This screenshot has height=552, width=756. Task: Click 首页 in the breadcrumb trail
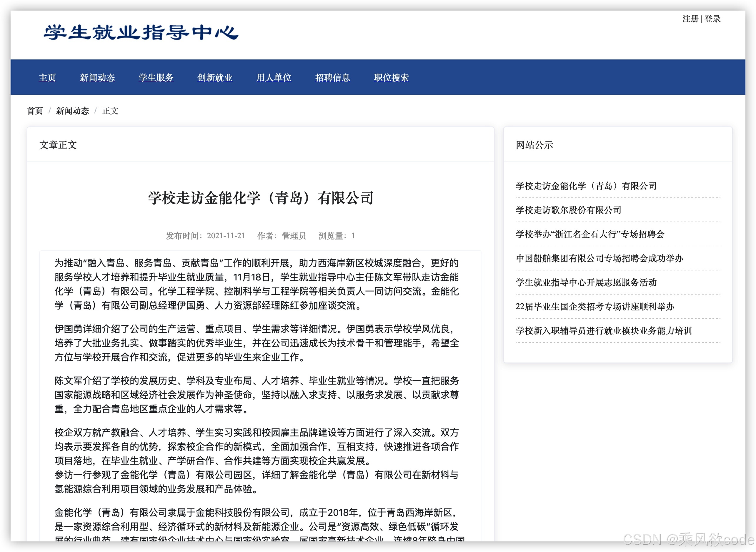(35, 111)
